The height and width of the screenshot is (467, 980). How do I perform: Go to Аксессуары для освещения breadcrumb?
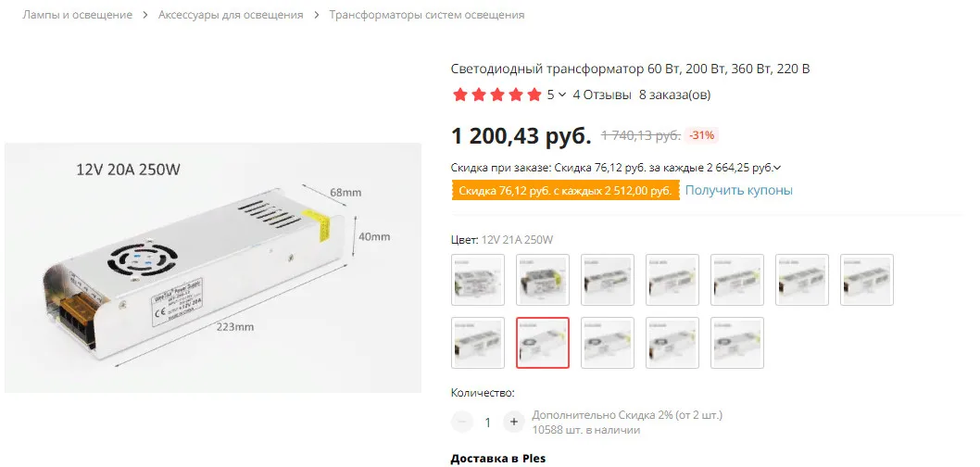pos(231,15)
